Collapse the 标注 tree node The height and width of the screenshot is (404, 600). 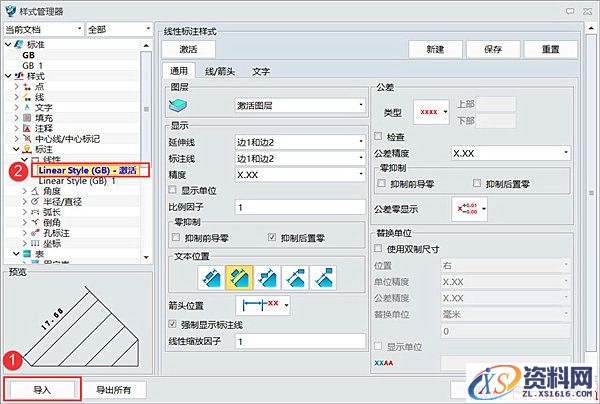[x=16, y=149]
